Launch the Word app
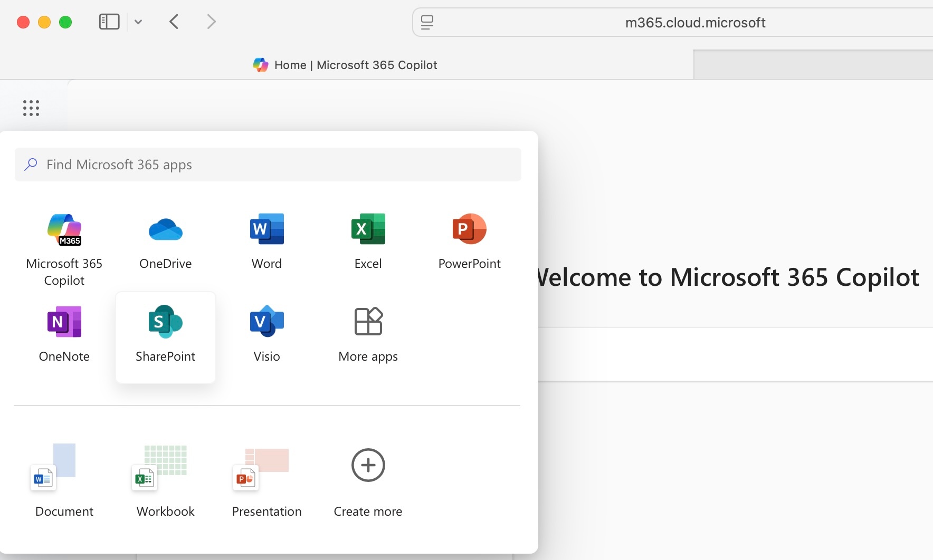This screenshot has width=933, height=560. (267, 242)
